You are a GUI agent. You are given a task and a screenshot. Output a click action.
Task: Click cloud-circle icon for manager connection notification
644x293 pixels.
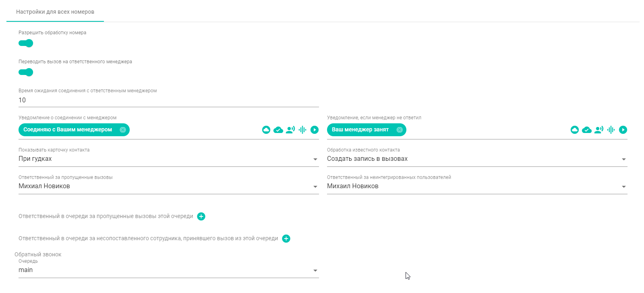pos(266,130)
